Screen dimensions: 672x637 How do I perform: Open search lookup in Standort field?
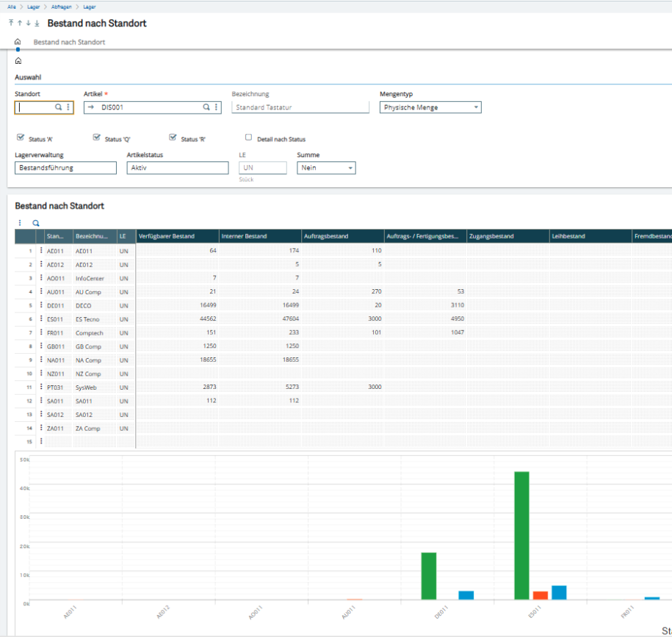click(x=58, y=107)
